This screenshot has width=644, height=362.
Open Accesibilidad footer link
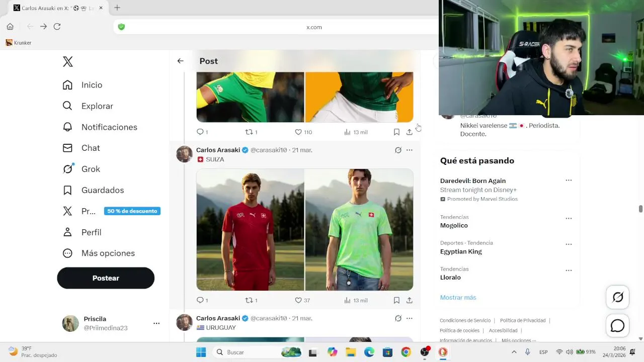[x=503, y=331]
